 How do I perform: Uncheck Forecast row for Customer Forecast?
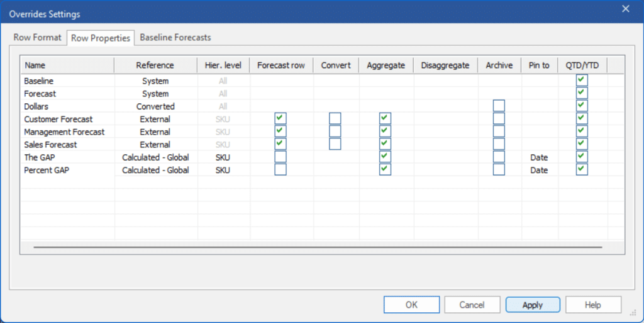(280, 119)
